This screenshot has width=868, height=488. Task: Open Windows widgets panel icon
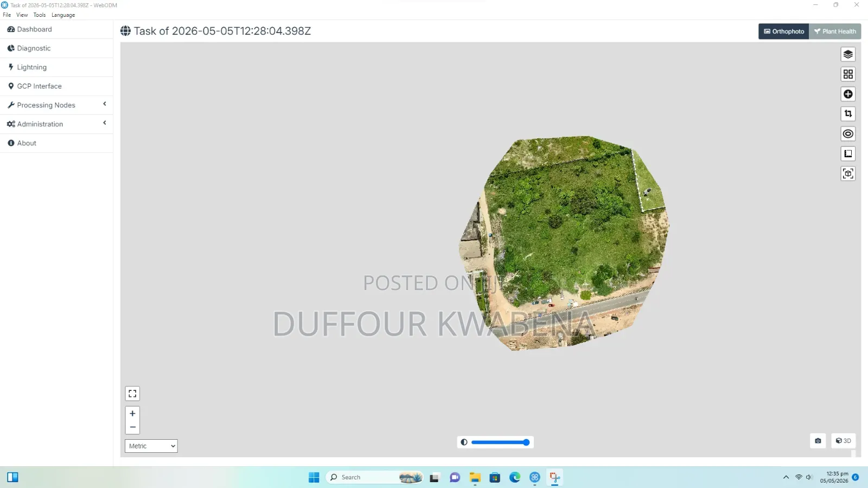pos(12,477)
